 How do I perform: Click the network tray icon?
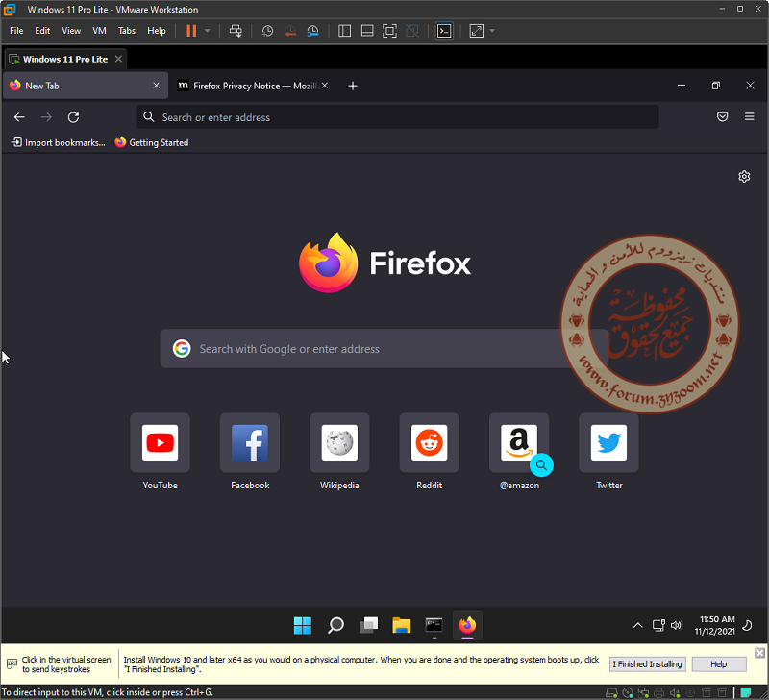point(658,625)
